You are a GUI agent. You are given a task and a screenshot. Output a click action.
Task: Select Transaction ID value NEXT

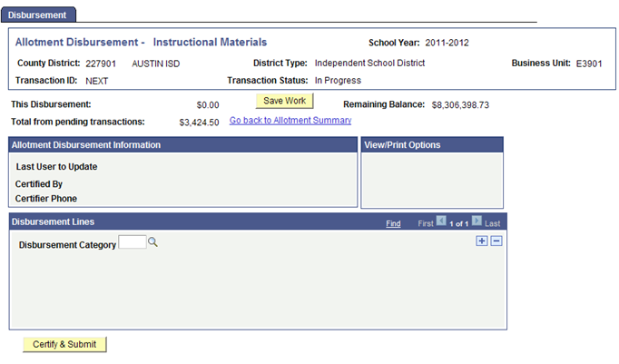click(97, 81)
